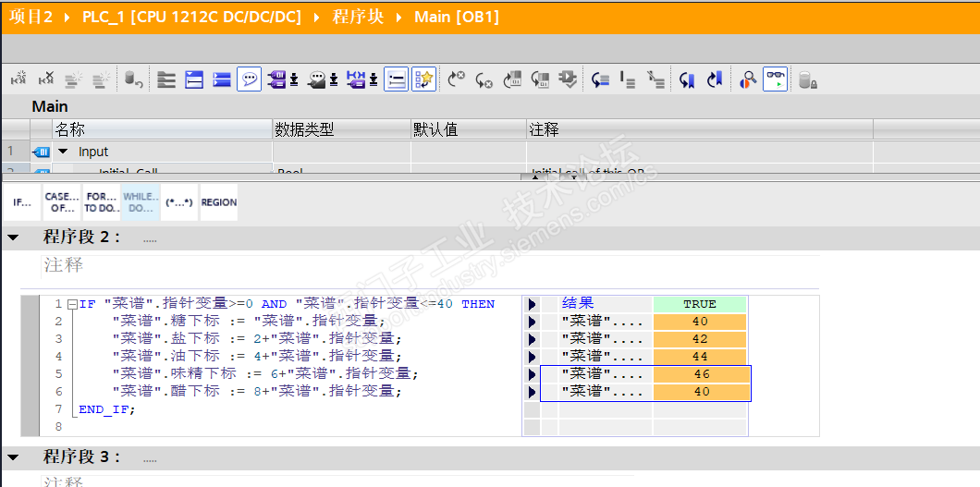Click the second curved arrow memory block icon
The height and width of the screenshot is (487, 980).
click(x=540, y=79)
